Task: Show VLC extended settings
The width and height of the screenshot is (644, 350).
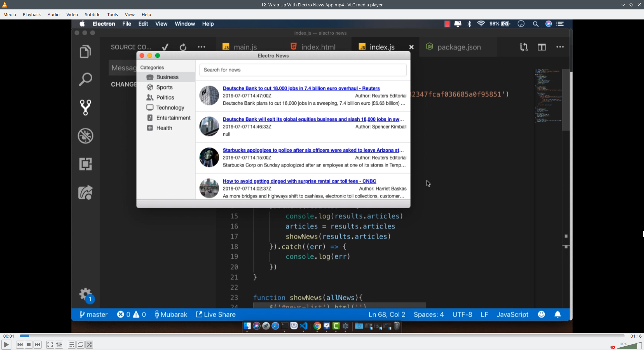Action: click(x=59, y=345)
